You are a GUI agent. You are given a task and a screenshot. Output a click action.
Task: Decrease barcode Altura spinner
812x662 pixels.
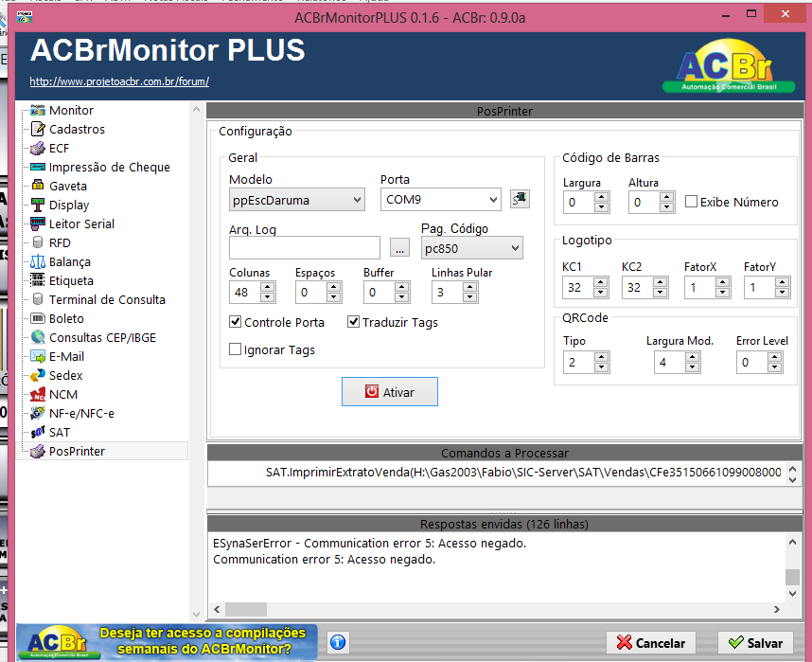666,207
